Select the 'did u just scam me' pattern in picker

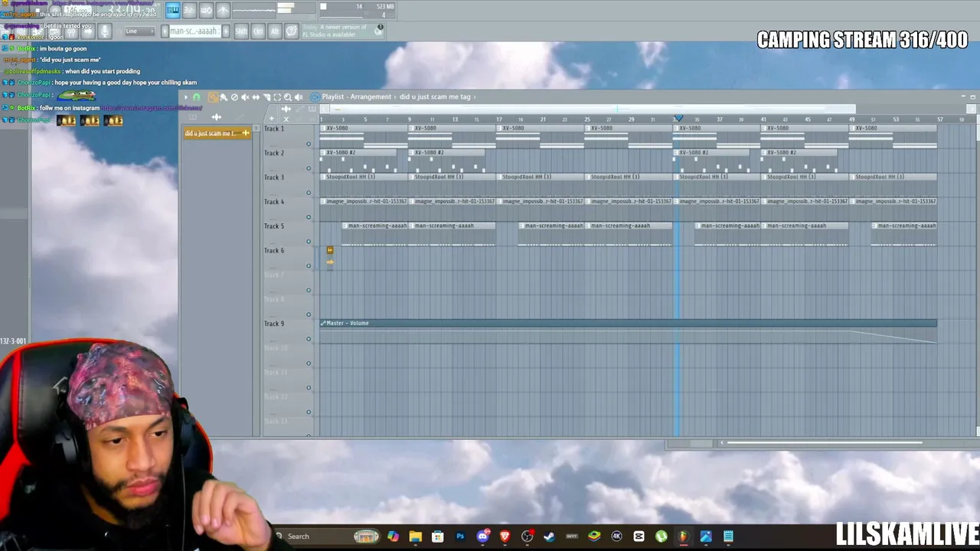(217, 133)
